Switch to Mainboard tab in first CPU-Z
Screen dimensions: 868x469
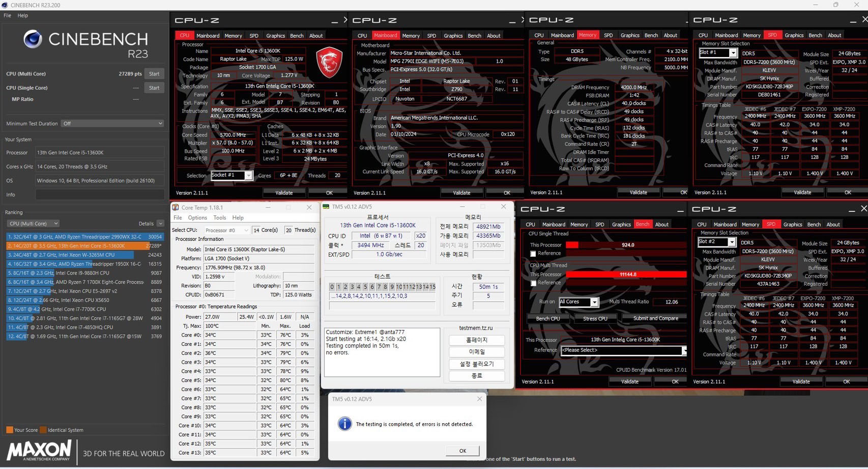[208, 36]
